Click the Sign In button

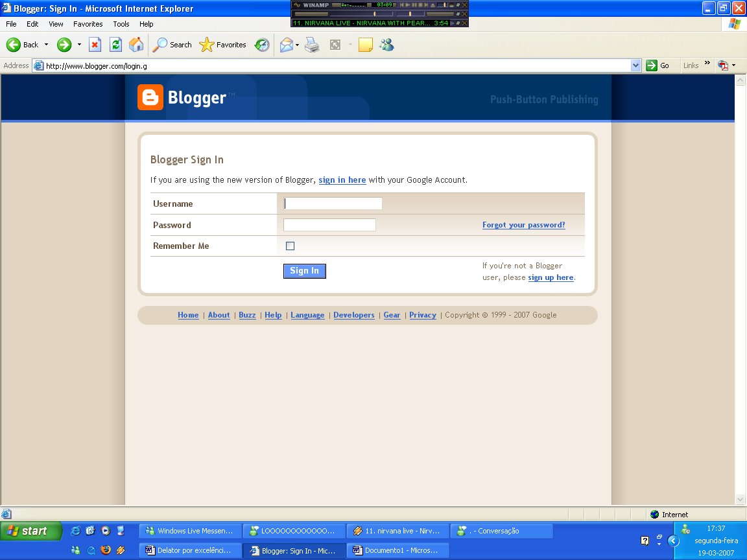click(304, 271)
